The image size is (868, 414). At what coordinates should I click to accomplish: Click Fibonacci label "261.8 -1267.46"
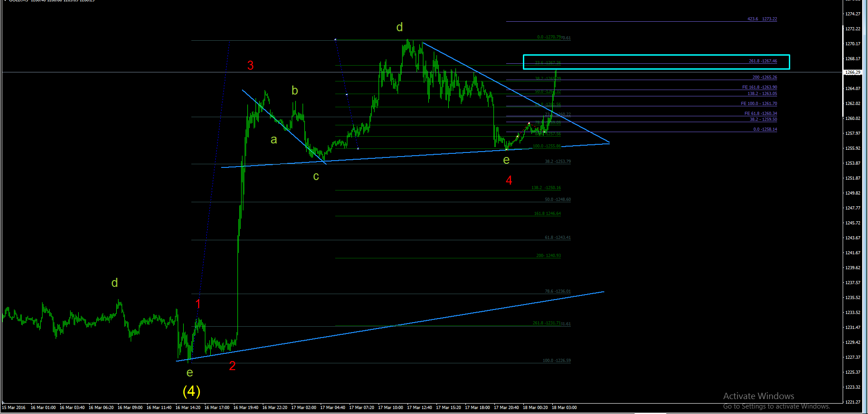[763, 61]
